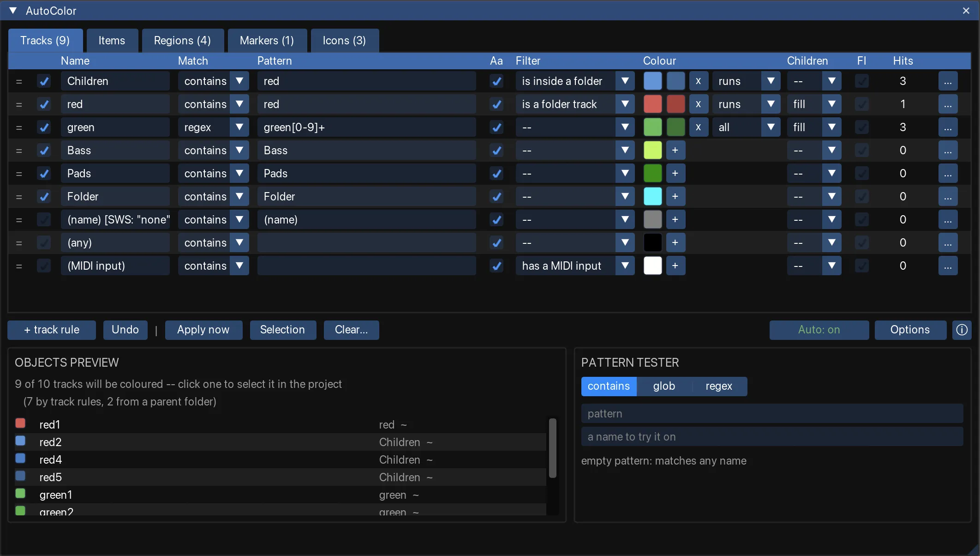
Task: Open the cyan colour swatch on Folder rule
Action: coord(653,197)
